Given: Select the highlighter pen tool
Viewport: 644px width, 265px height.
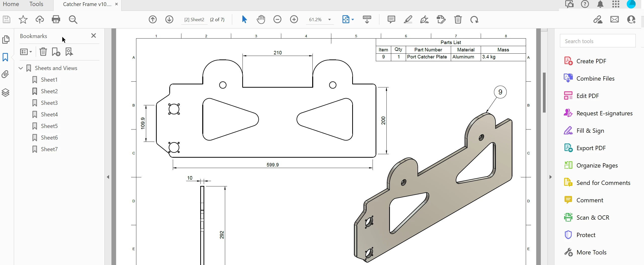Looking at the screenshot, I should click(x=408, y=19).
